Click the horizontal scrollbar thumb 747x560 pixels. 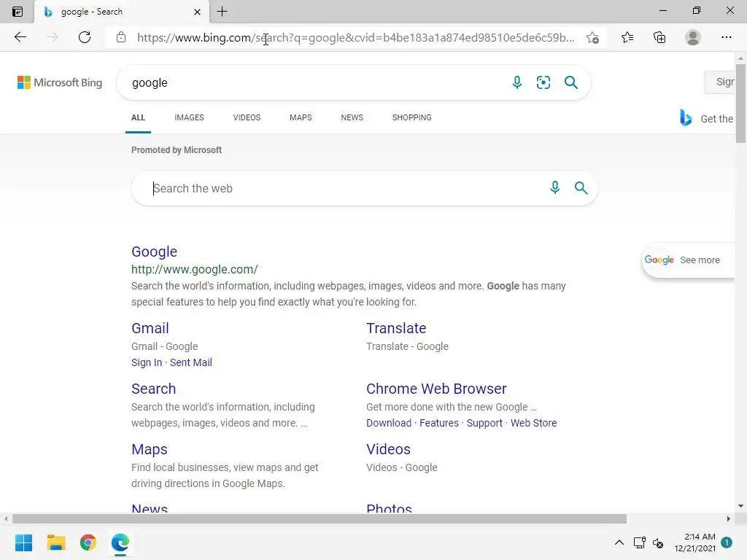coord(320,518)
